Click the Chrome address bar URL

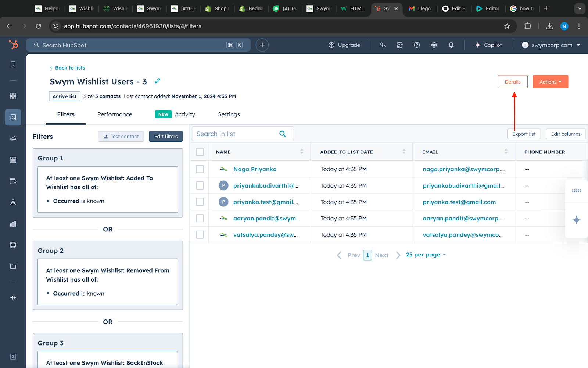pyautogui.click(x=133, y=26)
